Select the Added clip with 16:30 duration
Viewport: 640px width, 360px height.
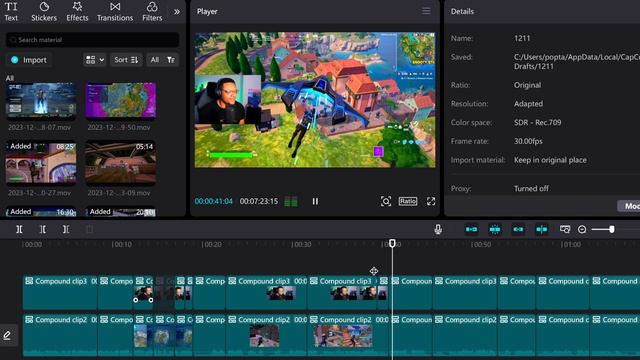pos(41,211)
